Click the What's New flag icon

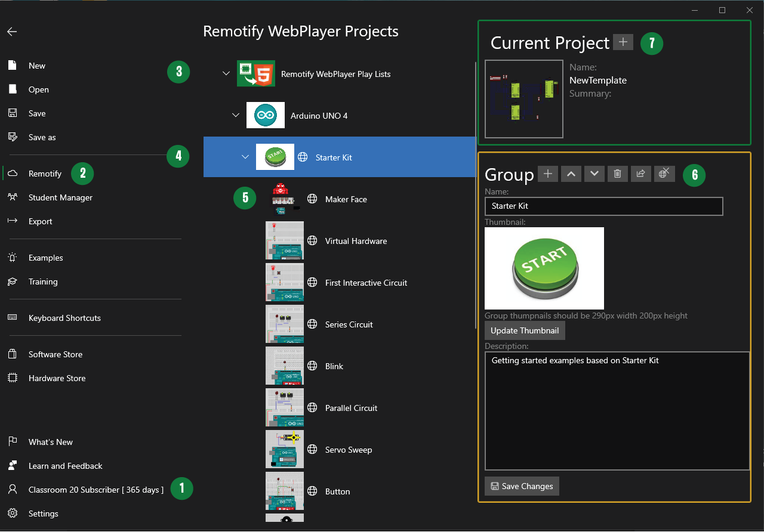click(x=12, y=442)
